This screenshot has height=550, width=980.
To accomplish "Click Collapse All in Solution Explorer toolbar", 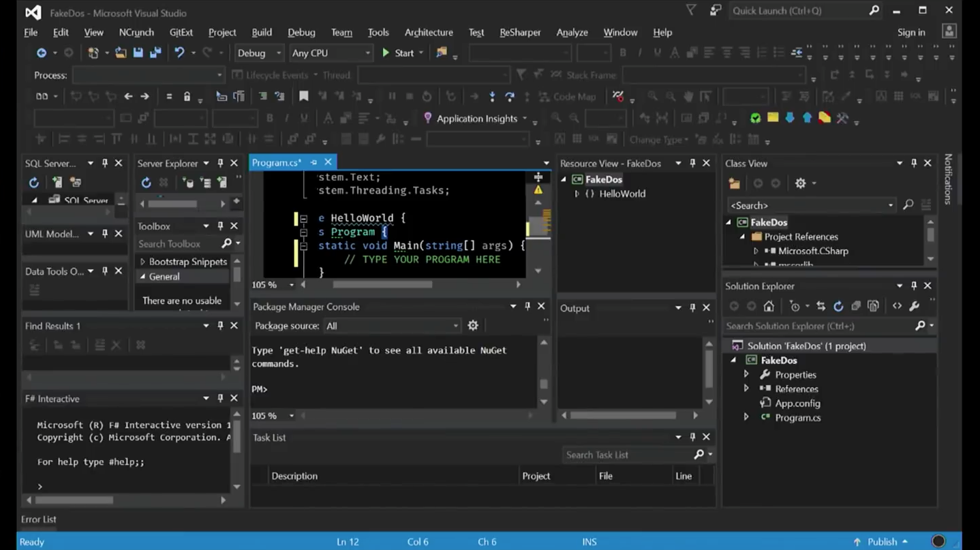I will point(856,306).
